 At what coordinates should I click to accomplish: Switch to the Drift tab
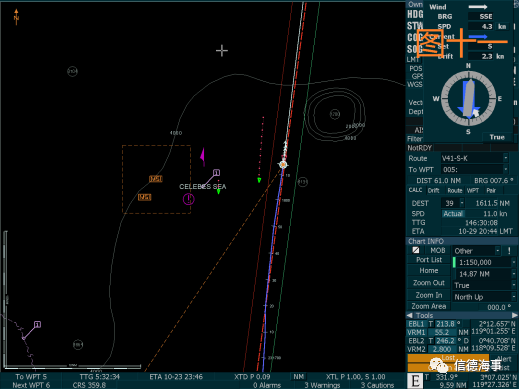(x=433, y=191)
